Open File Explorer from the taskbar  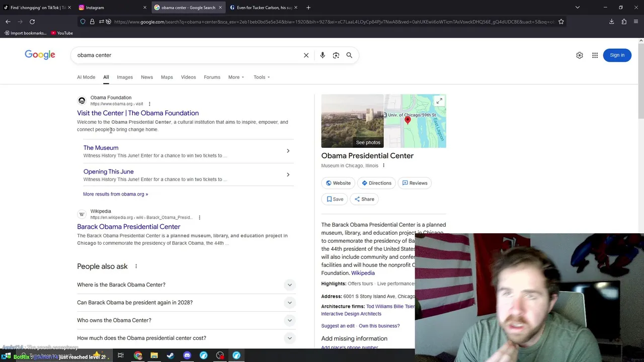coord(154,355)
